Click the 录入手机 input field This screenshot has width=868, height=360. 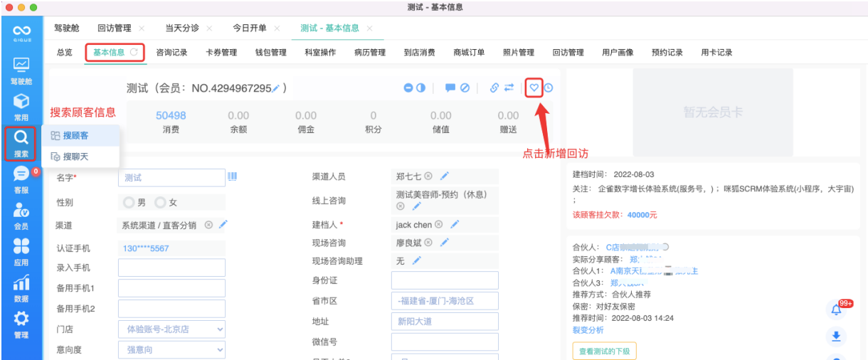pos(171,268)
